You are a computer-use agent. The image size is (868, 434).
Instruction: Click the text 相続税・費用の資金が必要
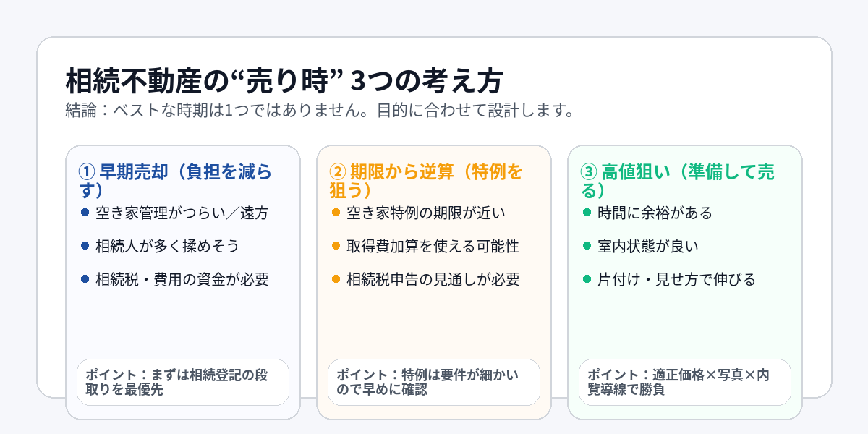tap(182, 279)
